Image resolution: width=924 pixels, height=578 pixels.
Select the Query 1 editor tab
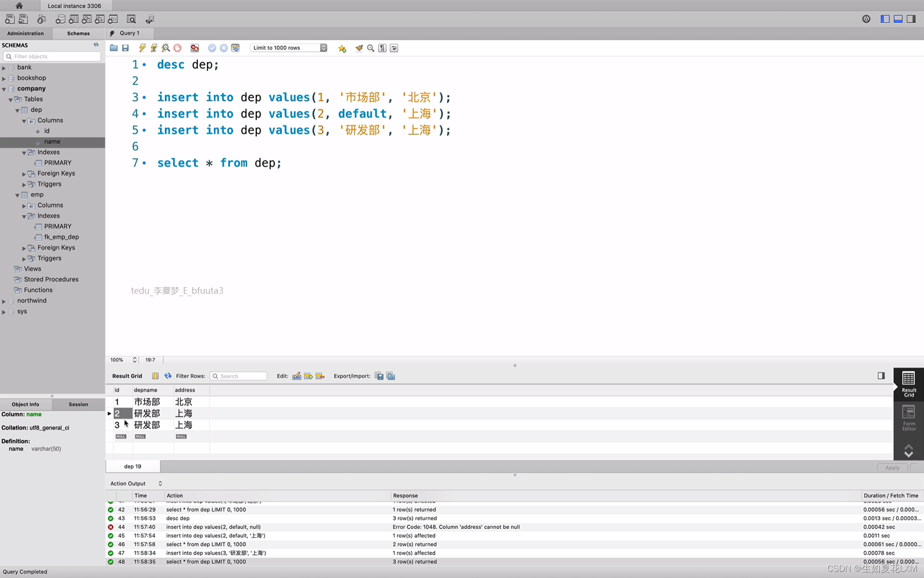130,33
